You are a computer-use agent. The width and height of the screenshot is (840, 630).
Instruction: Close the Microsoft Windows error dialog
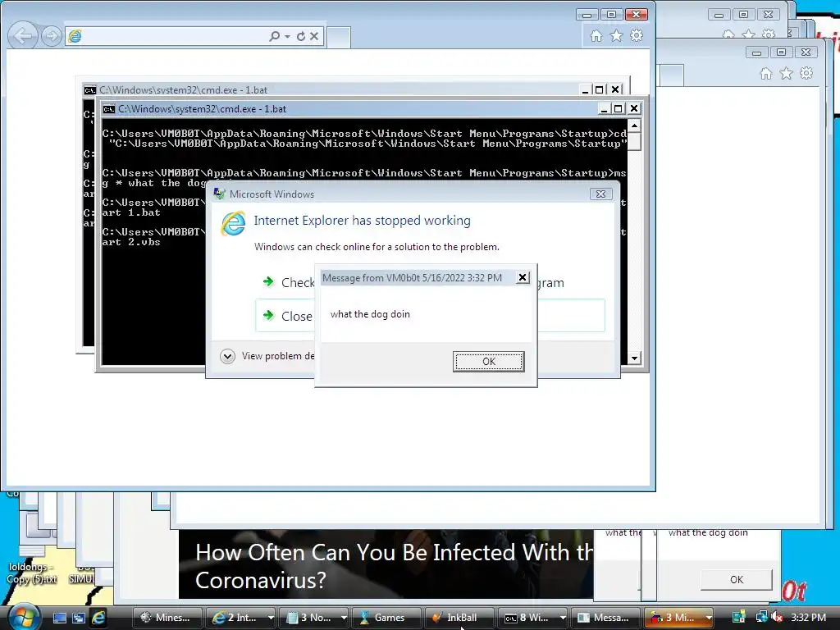pos(601,194)
